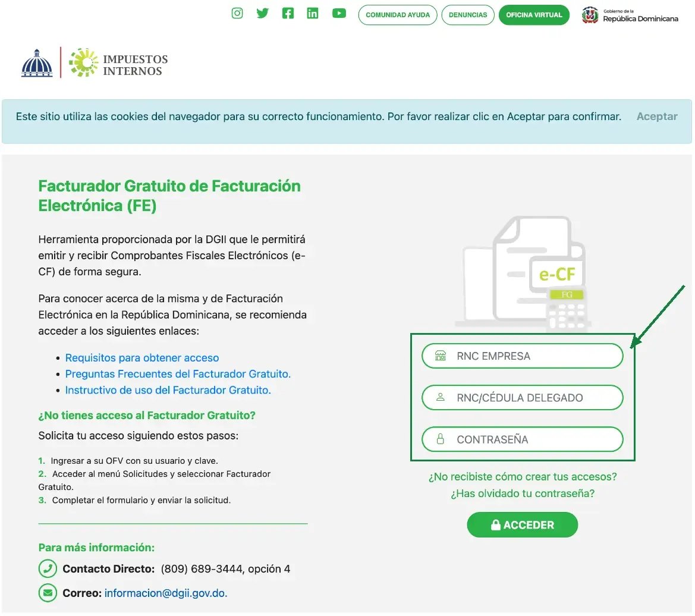Viewport: 695px width, 616px height.
Task: Open Requisitos para obtener acceso link
Action: [142, 357]
